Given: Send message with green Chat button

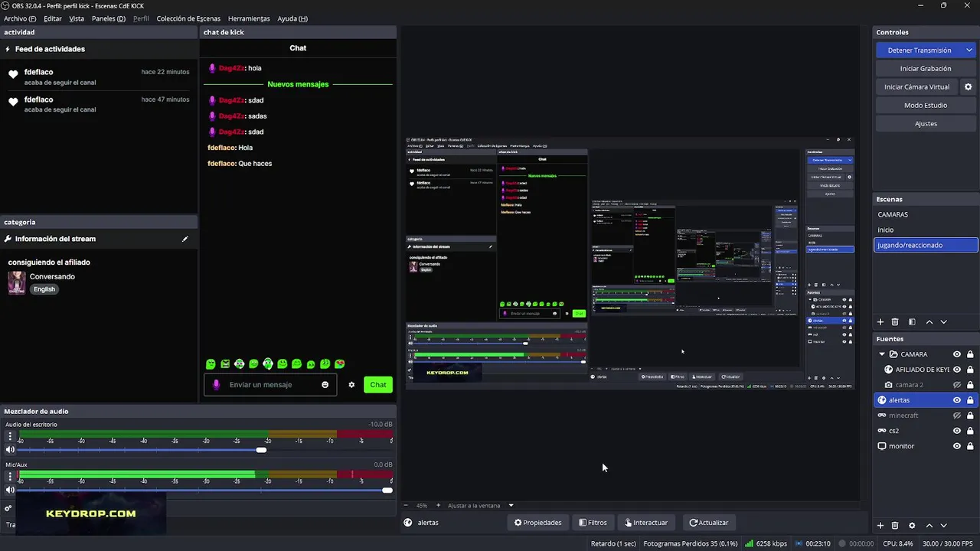Looking at the screenshot, I should point(378,385).
